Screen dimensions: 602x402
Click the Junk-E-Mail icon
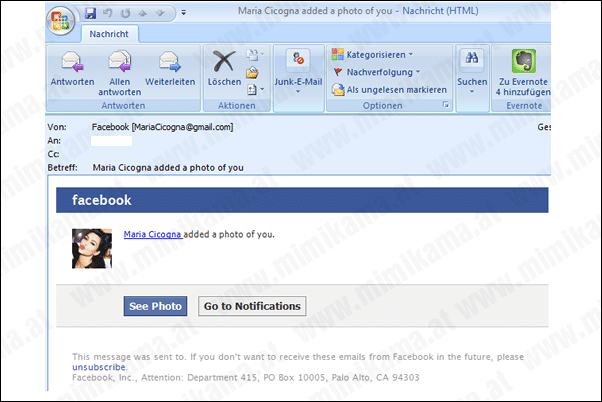[298, 61]
